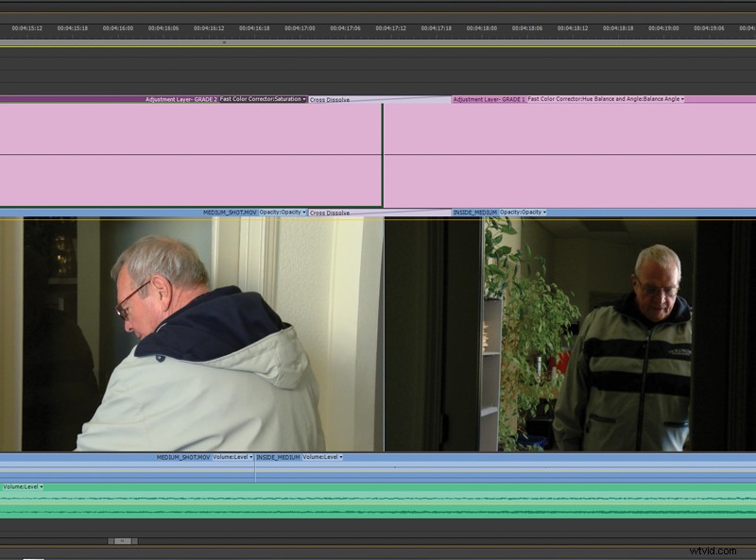Click the wtvid.com watermark text
Image resolution: width=756 pixels, height=560 pixels.
[x=709, y=549]
